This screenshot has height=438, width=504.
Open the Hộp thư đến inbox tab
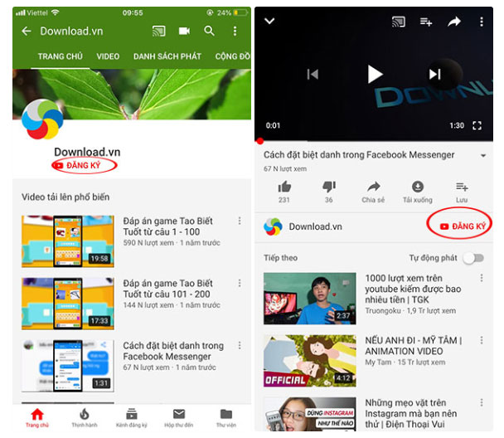(x=179, y=418)
